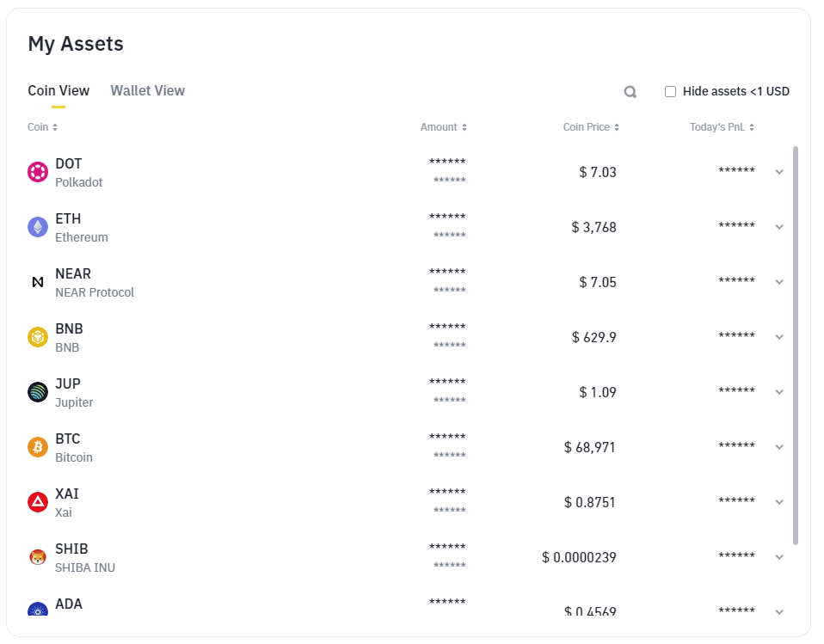
Task: Click the search magnifier icon
Action: coord(630,92)
